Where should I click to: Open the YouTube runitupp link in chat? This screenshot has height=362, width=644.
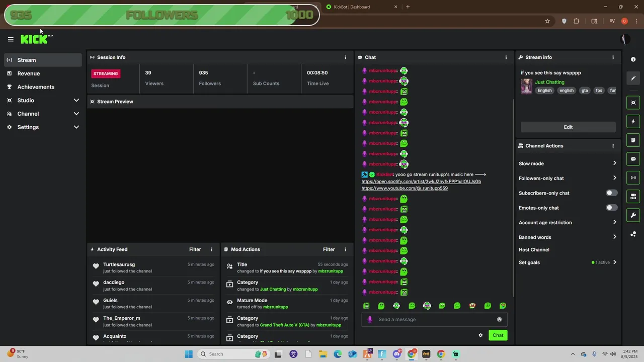pyautogui.click(x=405, y=188)
